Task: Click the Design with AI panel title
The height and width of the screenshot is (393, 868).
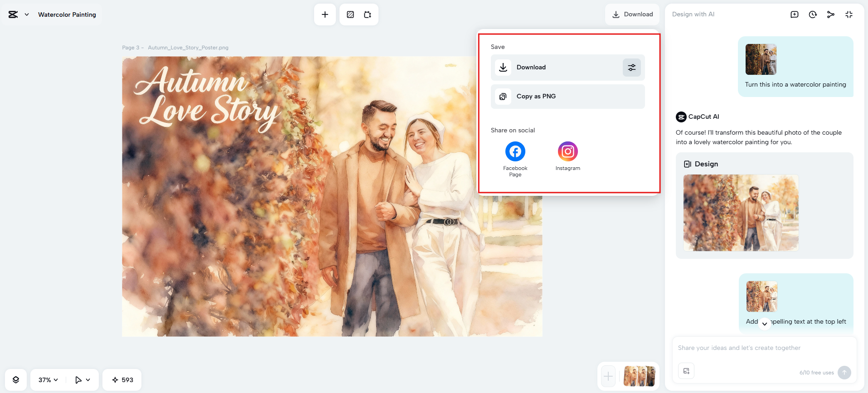Action: point(693,15)
